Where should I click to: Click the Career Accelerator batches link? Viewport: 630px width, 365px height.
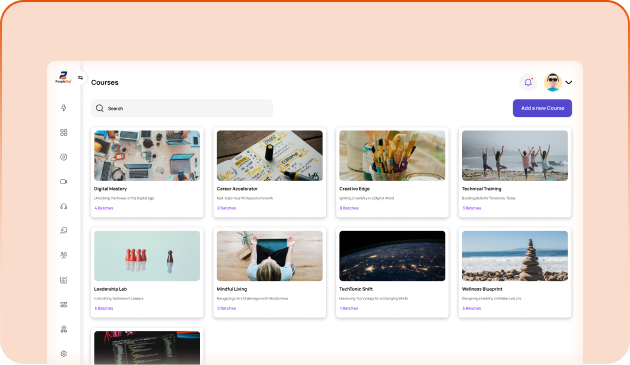[x=227, y=208]
